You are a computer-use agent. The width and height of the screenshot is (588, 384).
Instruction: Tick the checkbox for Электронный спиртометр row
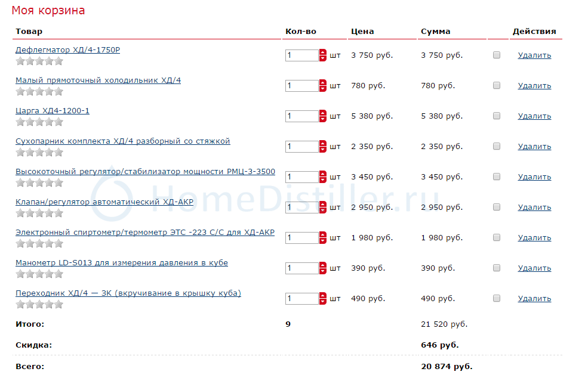pos(497,237)
